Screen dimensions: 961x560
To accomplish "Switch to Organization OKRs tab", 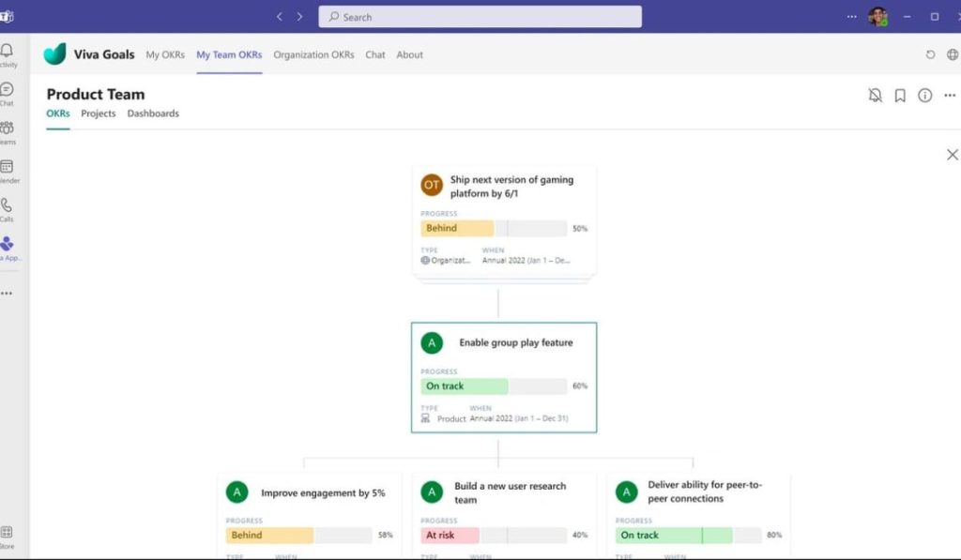I will [x=313, y=54].
